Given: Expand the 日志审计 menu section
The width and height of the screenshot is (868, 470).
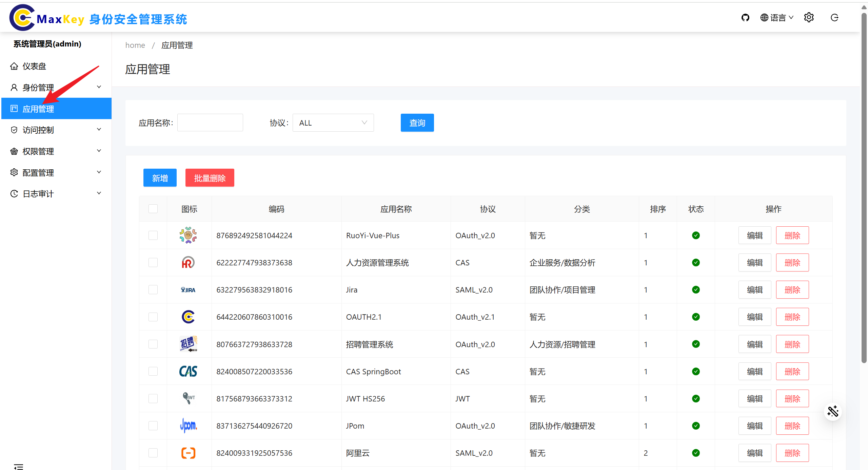Looking at the screenshot, I should coord(38,193).
